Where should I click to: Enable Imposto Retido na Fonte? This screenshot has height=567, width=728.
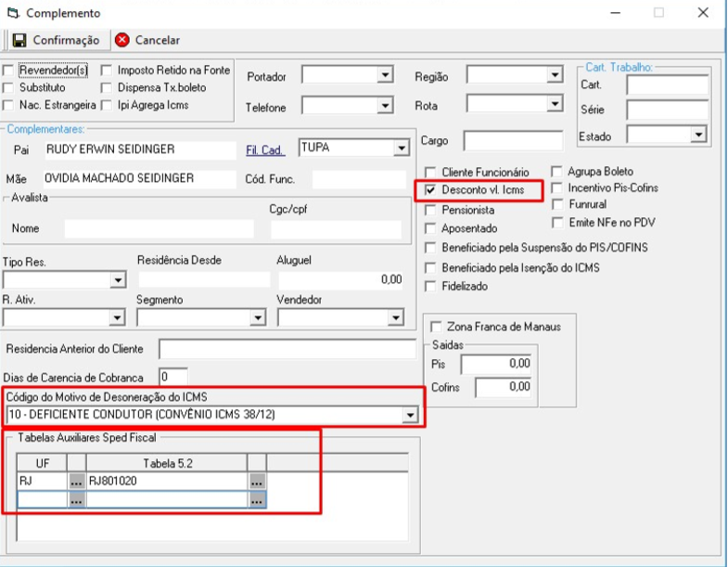point(107,71)
